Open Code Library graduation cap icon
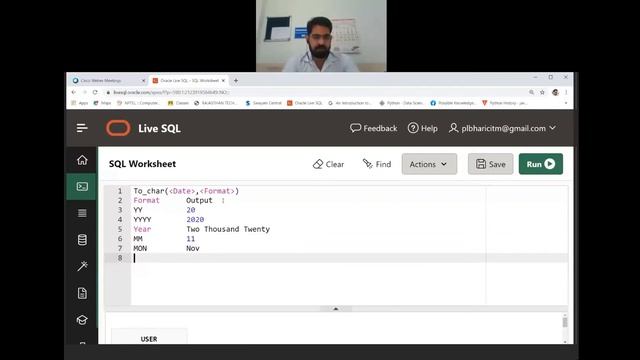 (82, 320)
